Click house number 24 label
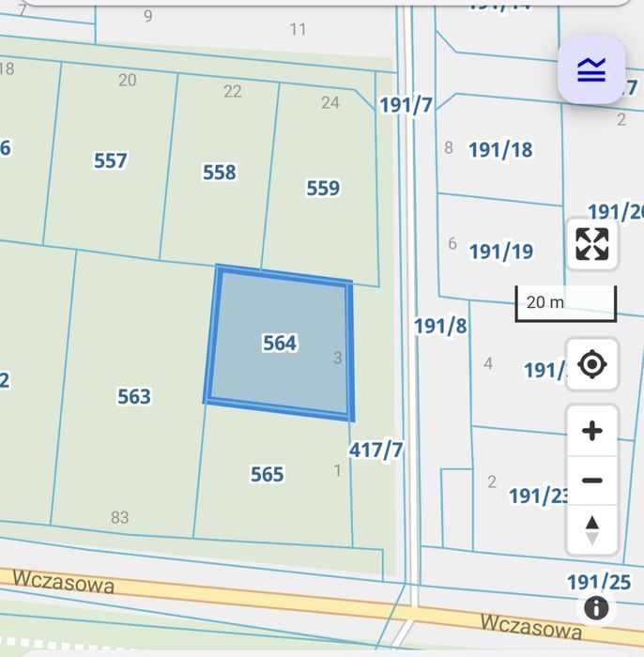Screen dimensions: 644x657 [330, 102]
